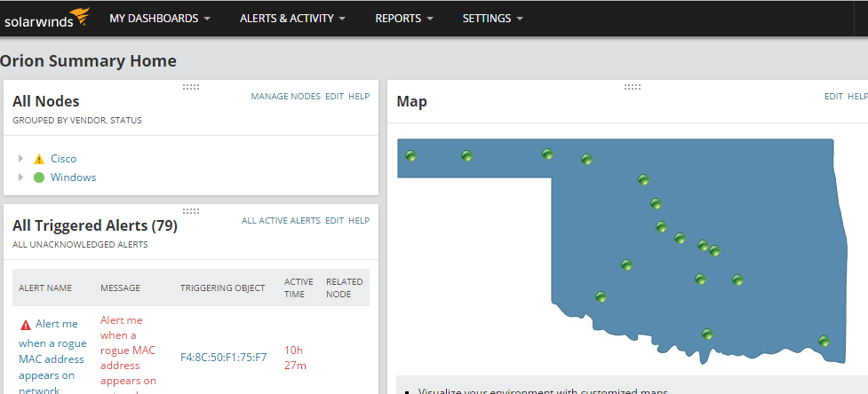The image size is (868, 394).
Task: Open the rogue MAC address alert name link
Action: [52, 356]
